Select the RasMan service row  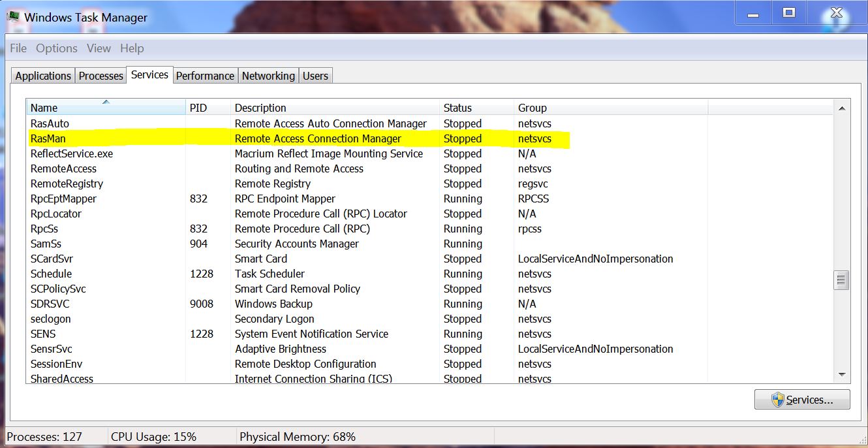[430, 138]
